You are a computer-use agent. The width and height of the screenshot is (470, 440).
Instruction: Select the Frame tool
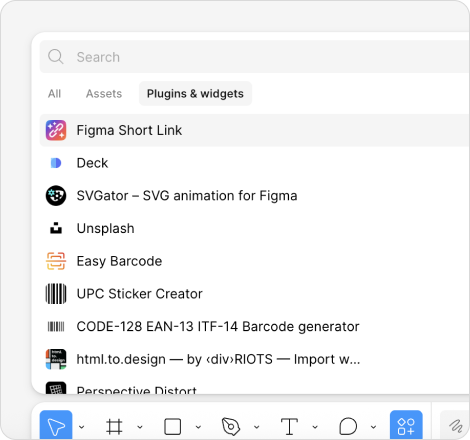[114, 426]
